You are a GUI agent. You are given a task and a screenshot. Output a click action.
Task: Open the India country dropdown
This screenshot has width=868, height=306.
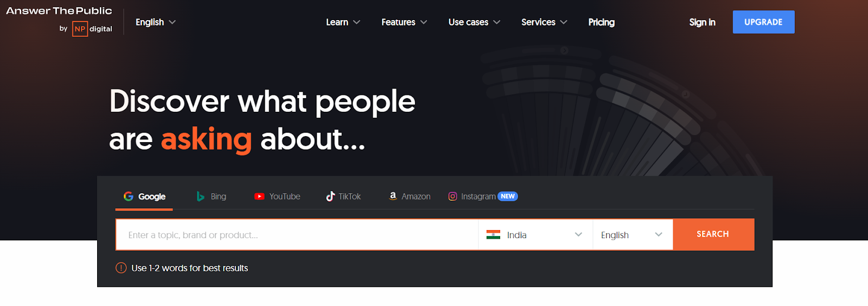pyautogui.click(x=535, y=235)
